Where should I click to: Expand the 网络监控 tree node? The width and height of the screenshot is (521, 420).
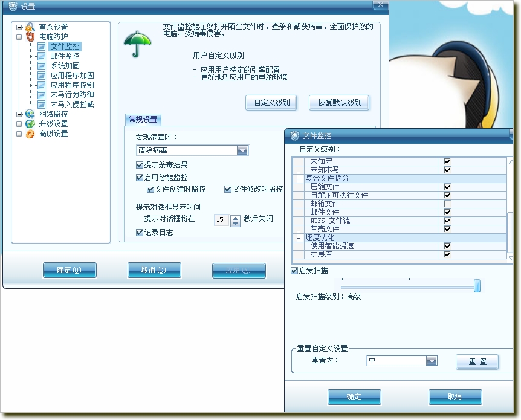(x=19, y=114)
